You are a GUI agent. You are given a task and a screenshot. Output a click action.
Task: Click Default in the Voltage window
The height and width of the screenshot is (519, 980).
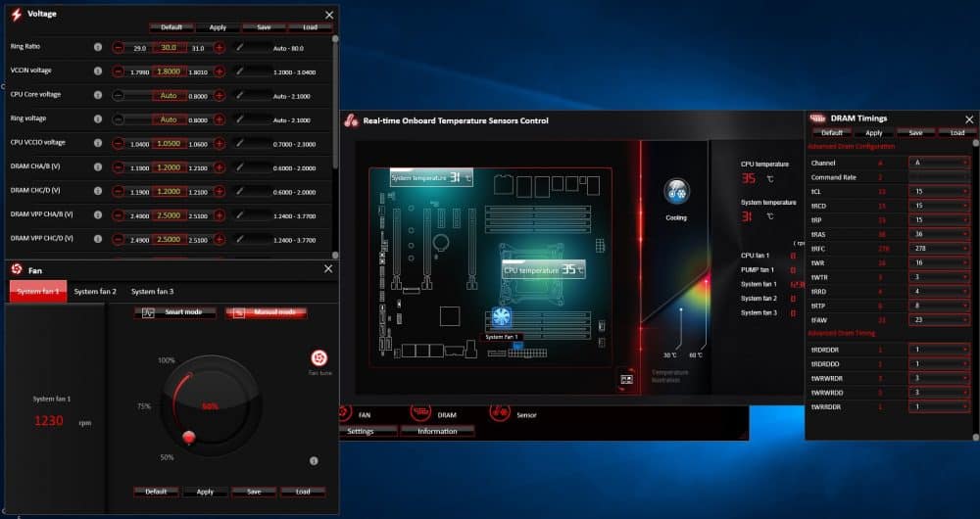[171, 27]
